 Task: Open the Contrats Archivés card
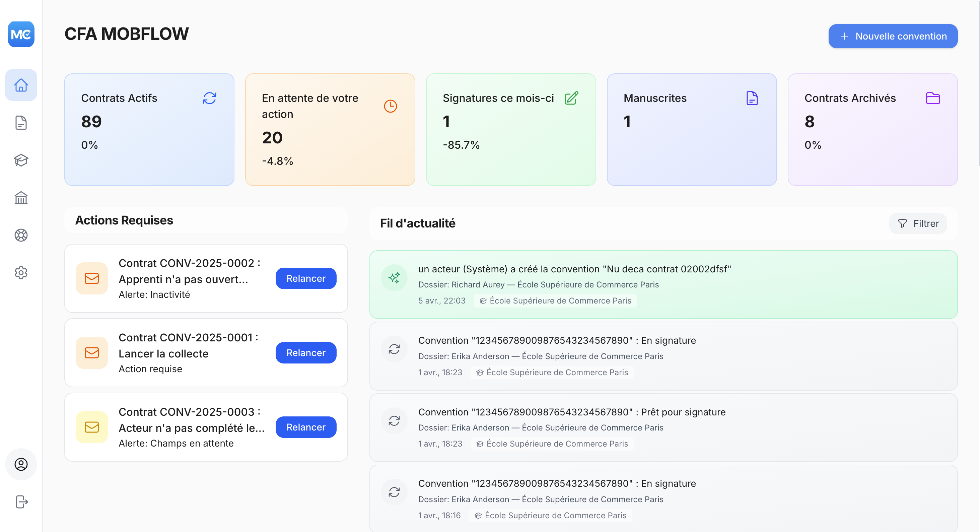[872, 129]
